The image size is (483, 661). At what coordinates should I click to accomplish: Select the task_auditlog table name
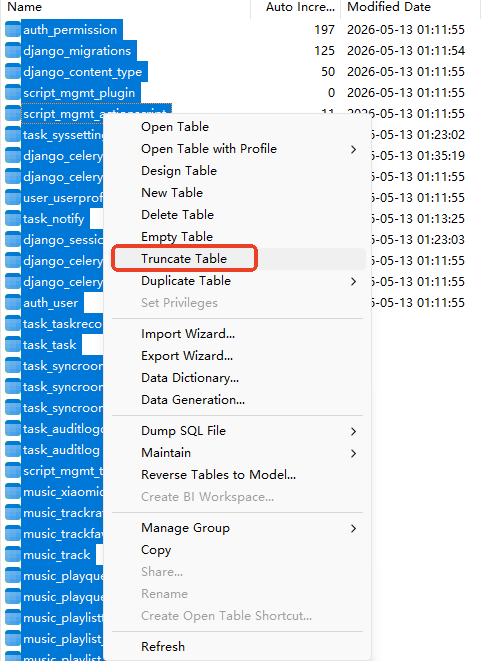(x=62, y=450)
